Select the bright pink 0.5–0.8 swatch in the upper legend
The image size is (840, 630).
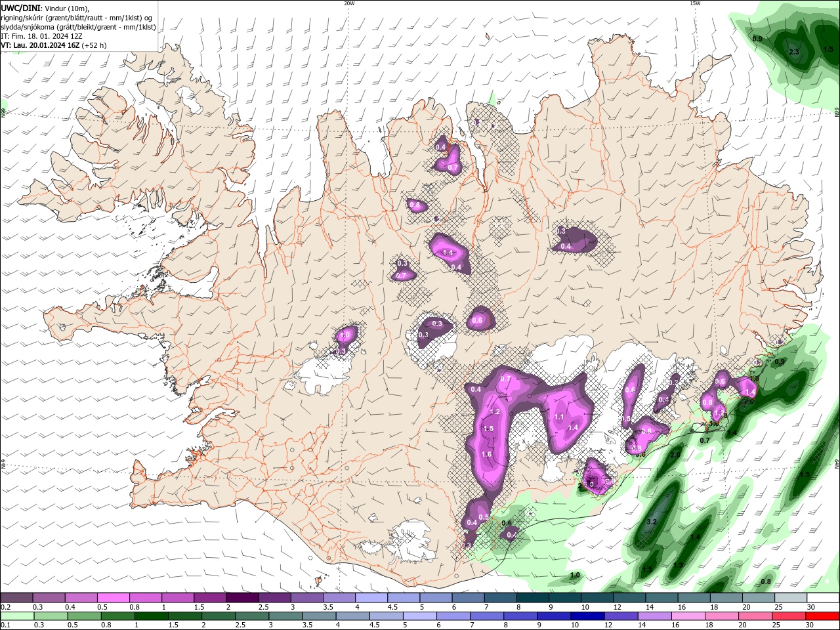113,598
